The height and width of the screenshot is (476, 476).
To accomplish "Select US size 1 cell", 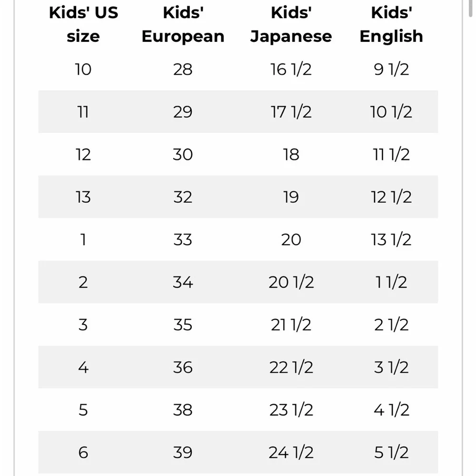I will pos(83,239).
